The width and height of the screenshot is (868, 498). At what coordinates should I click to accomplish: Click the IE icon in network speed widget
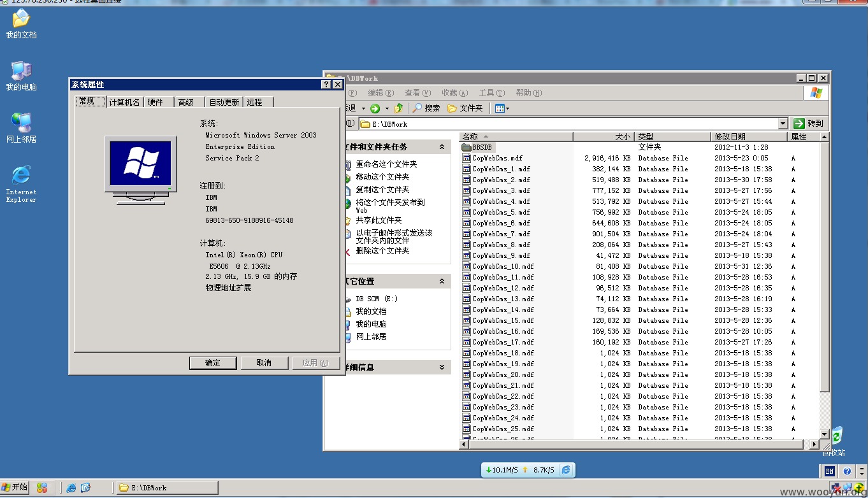566,470
